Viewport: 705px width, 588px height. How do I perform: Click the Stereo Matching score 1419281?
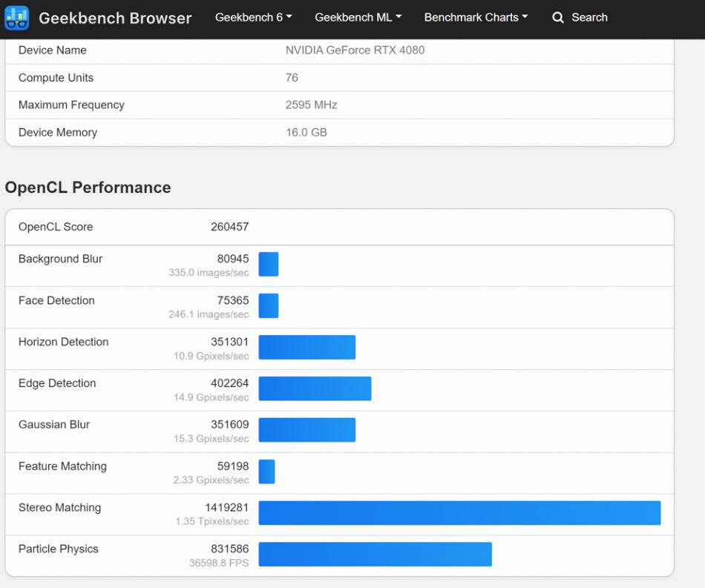(x=226, y=508)
